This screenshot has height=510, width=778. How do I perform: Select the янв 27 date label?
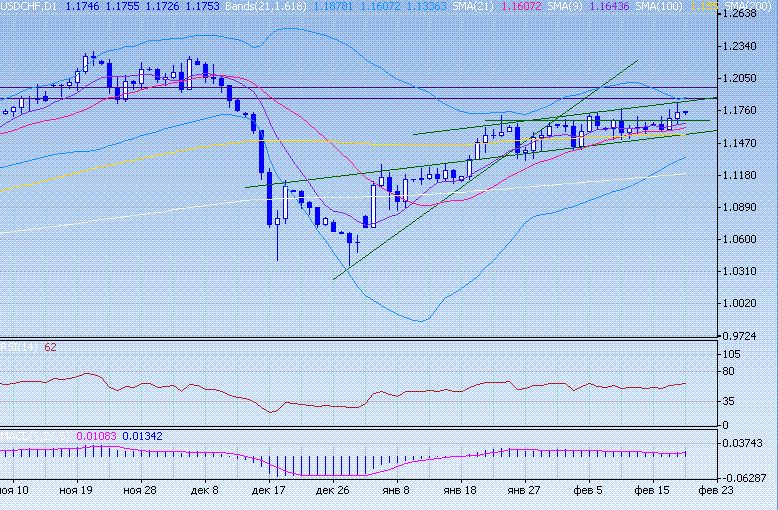tap(525, 492)
